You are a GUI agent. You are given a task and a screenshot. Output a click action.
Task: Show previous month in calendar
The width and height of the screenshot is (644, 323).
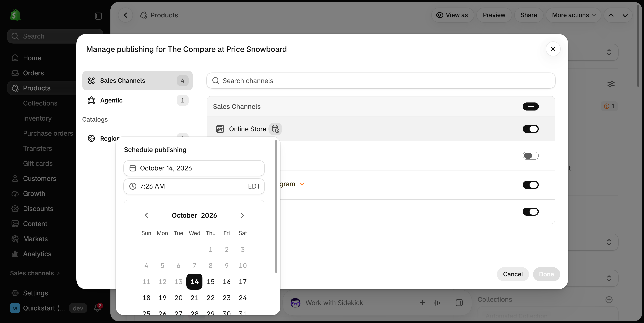[x=146, y=215]
